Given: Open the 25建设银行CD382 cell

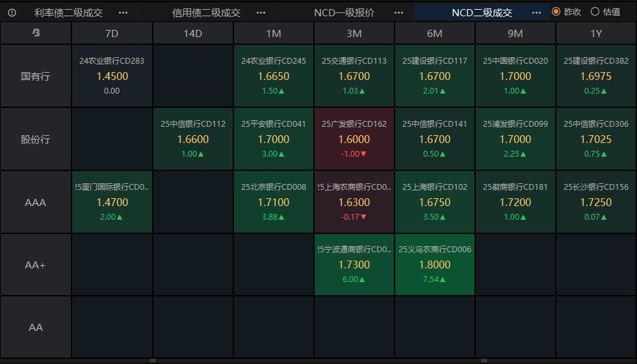Looking at the screenshot, I should [596, 76].
